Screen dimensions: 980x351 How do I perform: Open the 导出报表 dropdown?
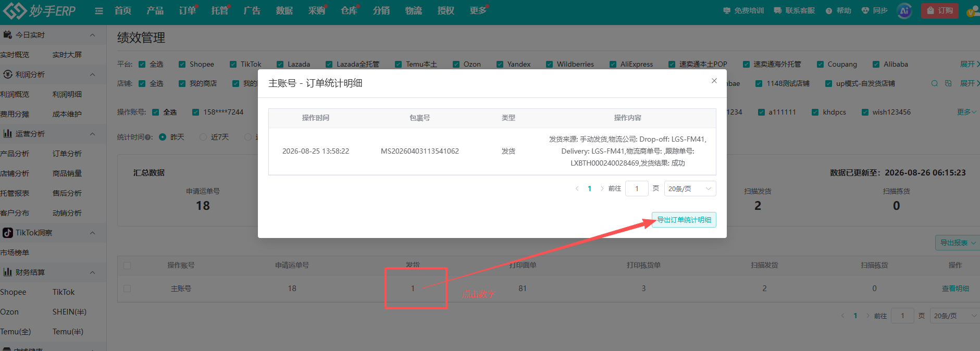pos(957,243)
